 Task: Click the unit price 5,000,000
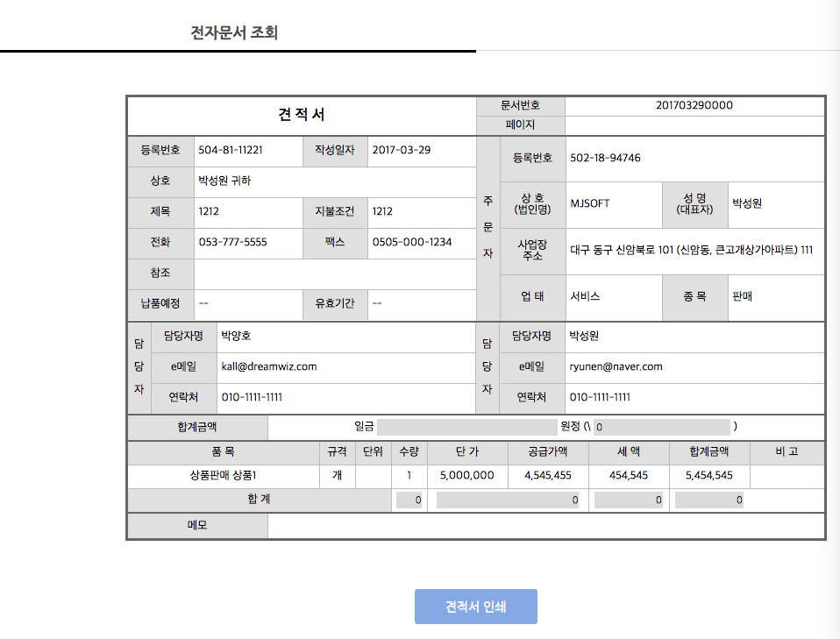pos(467,475)
